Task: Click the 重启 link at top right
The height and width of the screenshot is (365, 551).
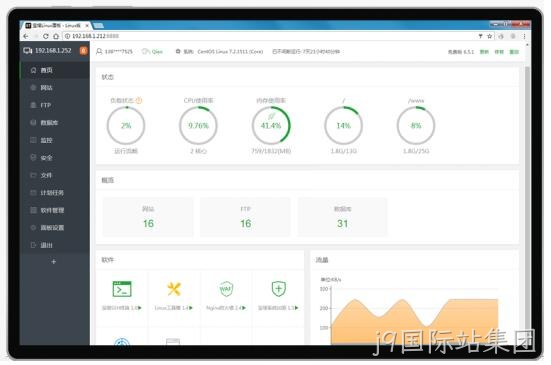Action: coord(514,52)
